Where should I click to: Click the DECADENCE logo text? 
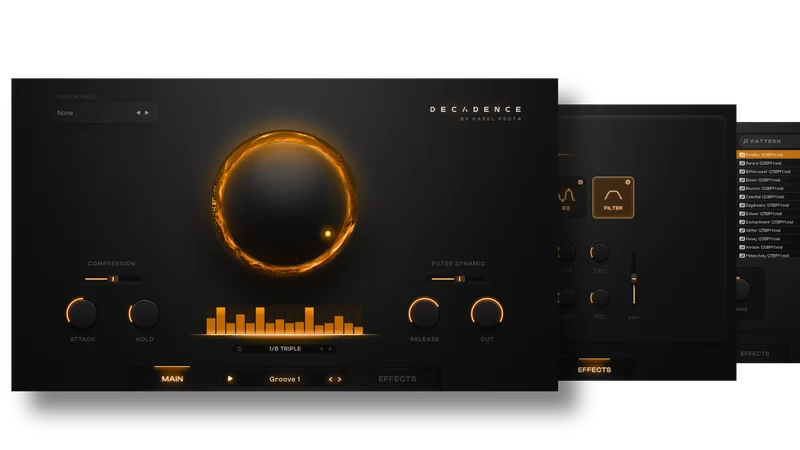point(476,109)
